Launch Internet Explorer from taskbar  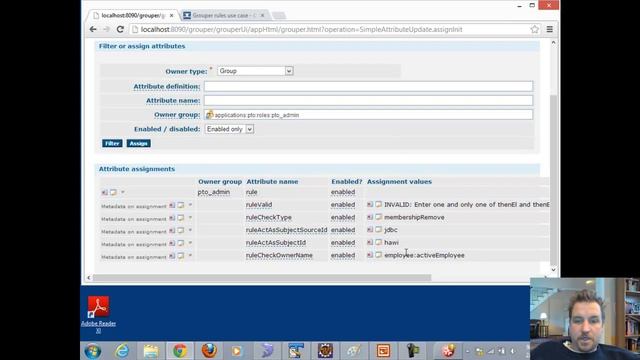click(122, 351)
